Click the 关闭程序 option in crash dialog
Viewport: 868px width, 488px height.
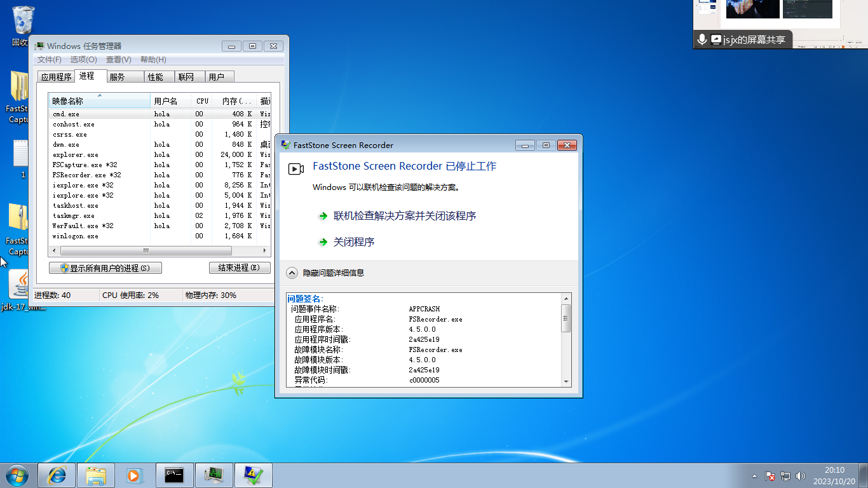(354, 242)
